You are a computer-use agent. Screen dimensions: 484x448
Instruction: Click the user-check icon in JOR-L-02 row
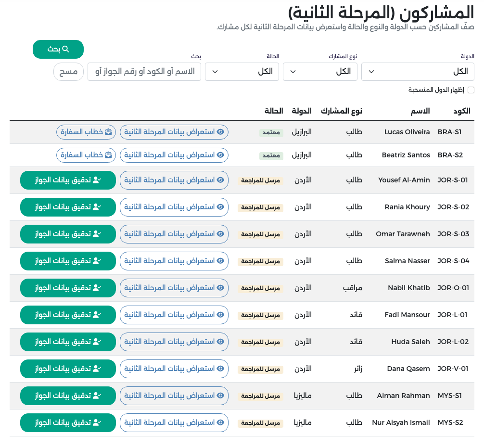click(97, 342)
